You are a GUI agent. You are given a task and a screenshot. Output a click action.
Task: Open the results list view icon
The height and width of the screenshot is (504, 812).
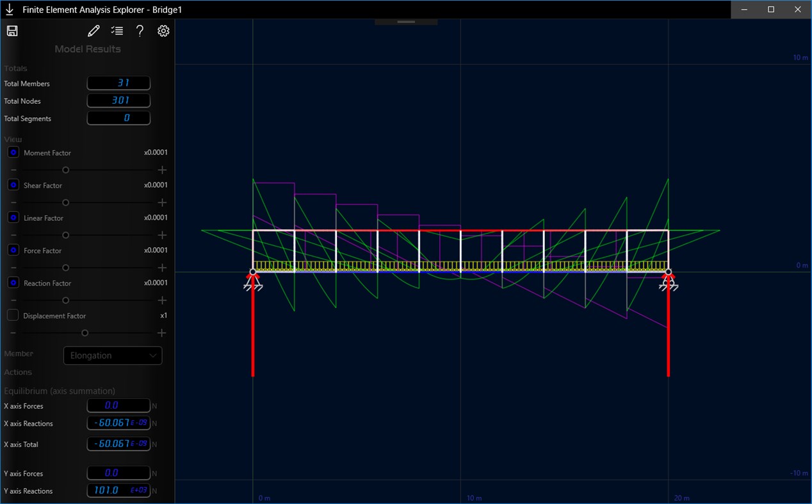coord(117,30)
